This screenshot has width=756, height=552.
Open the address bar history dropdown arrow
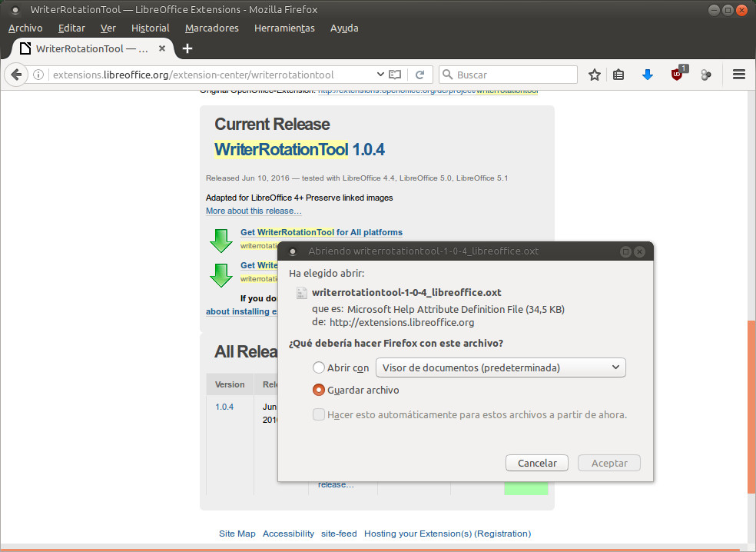pyautogui.click(x=380, y=75)
